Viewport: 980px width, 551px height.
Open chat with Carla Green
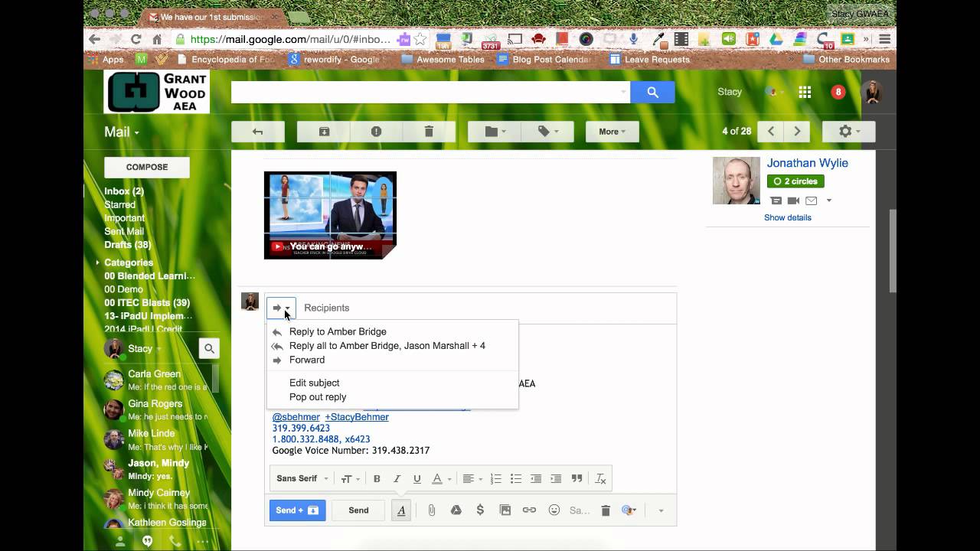tap(156, 380)
